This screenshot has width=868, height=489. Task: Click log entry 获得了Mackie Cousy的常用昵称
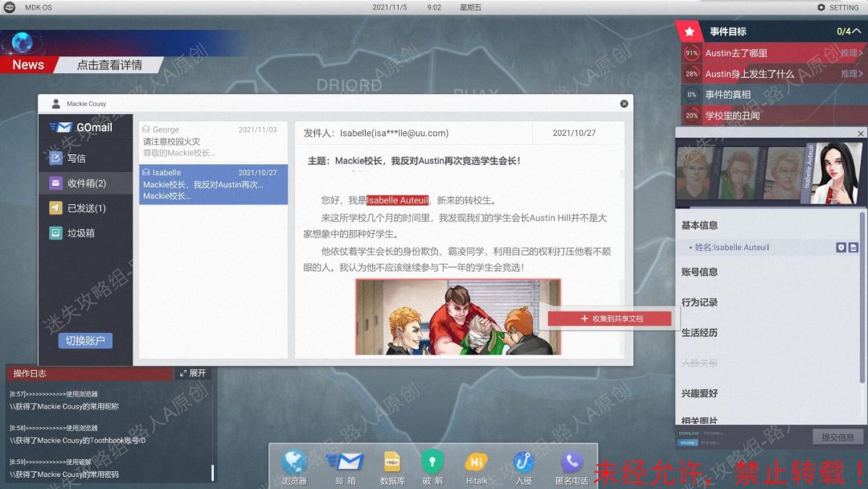pyautogui.click(x=63, y=406)
